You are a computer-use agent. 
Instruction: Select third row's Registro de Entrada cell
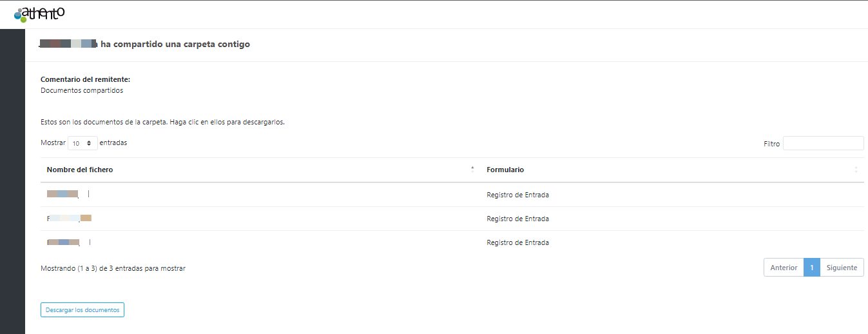(517, 242)
